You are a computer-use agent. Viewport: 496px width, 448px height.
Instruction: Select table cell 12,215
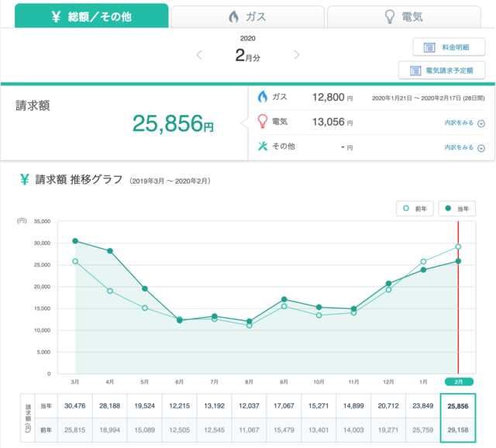pyautogui.click(x=179, y=406)
